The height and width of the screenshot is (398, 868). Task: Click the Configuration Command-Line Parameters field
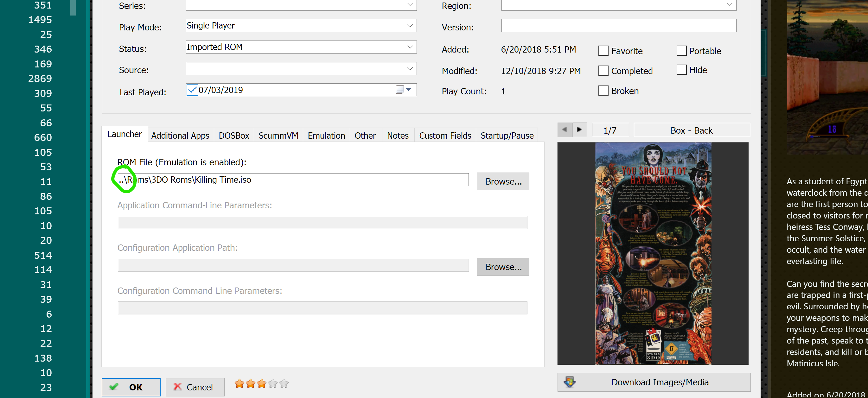322,308
